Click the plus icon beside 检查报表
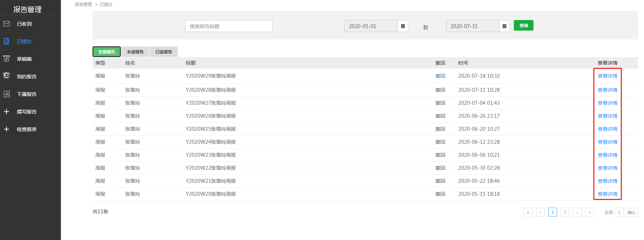Screen dimensions: 644x240 [x=6, y=129]
